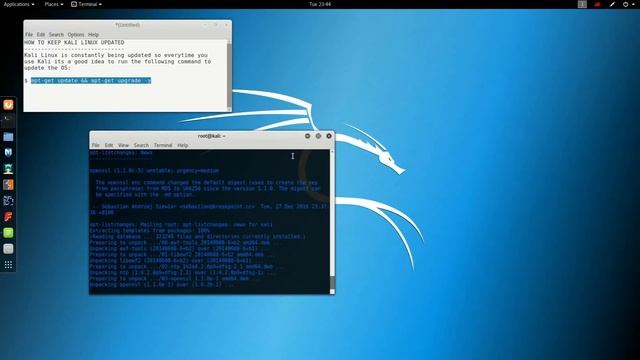Click the highlighted apt-get update command

[x=91, y=81]
